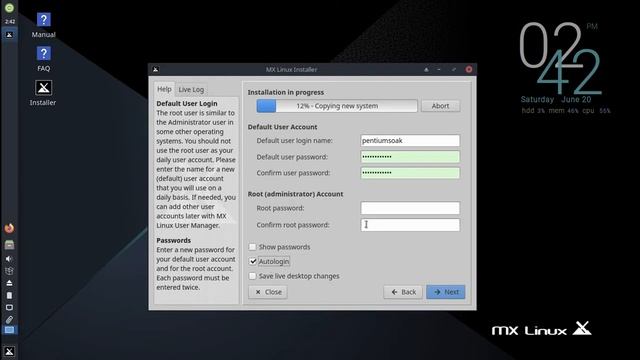This screenshot has width=640, height=360.
Task: Uncheck the Autologin checkbox
Action: [253, 261]
